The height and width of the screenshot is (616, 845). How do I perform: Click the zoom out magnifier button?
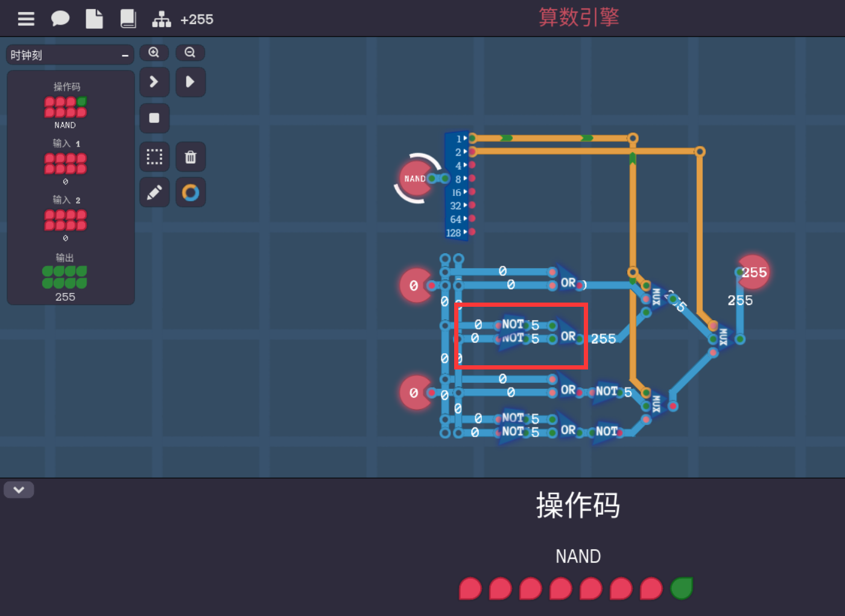[190, 53]
